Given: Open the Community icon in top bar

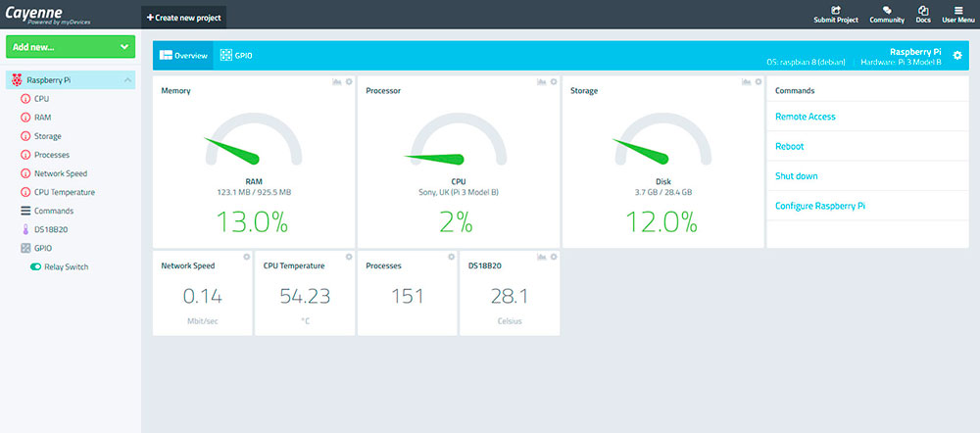Looking at the screenshot, I should pyautogui.click(x=887, y=10).
